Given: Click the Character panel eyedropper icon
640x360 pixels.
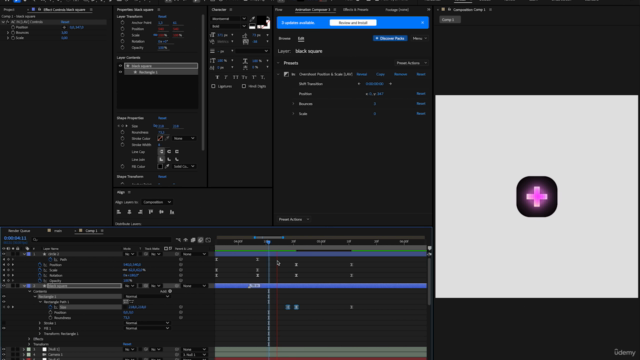Looking at the screenshot, I should tap(253, 19).
